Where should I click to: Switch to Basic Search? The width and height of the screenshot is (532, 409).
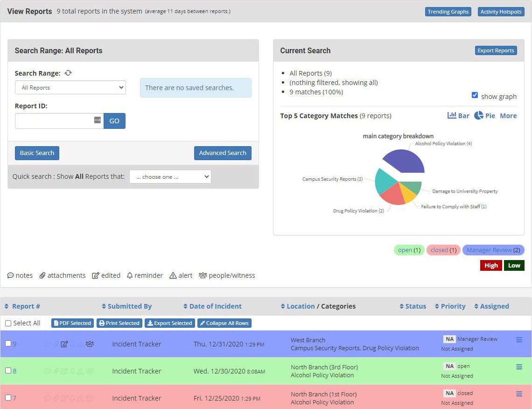point(37,153)
